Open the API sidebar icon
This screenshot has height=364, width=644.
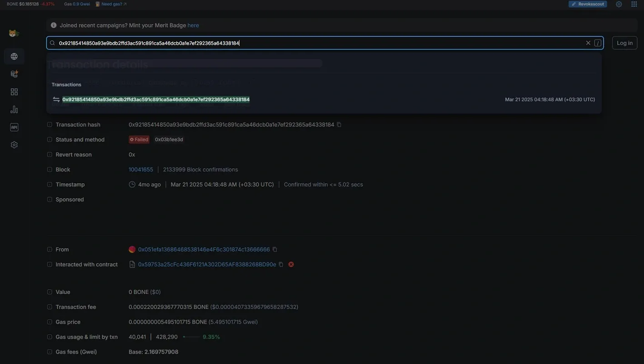coord(14,127)
